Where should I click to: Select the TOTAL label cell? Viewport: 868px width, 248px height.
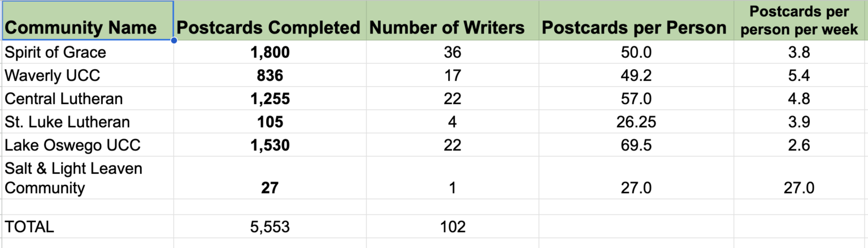pos(86,227)
